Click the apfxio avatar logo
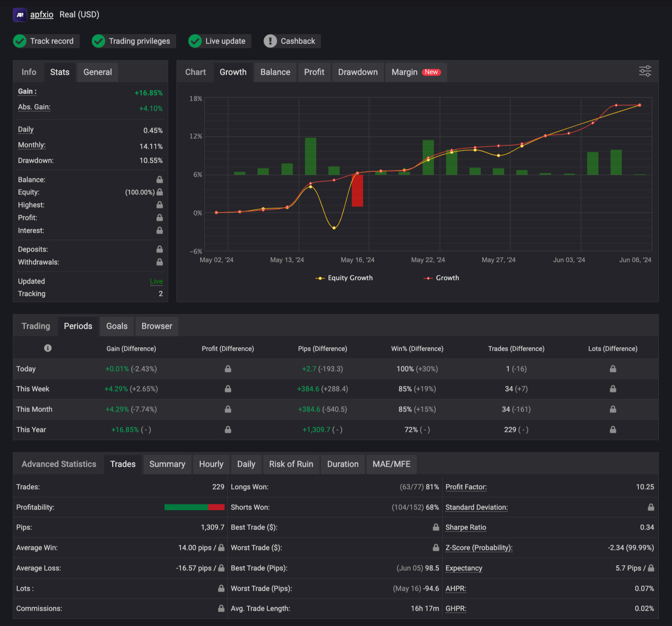 20,15
